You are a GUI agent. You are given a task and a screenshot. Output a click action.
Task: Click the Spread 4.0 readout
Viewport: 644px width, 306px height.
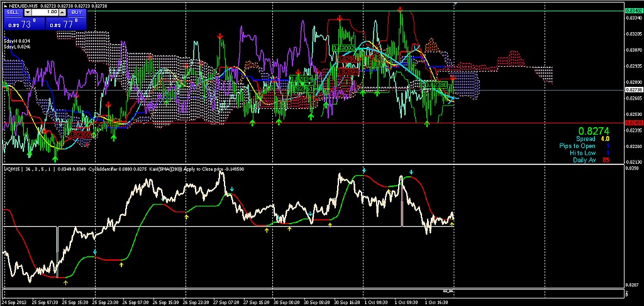click(x=592, y=139)
